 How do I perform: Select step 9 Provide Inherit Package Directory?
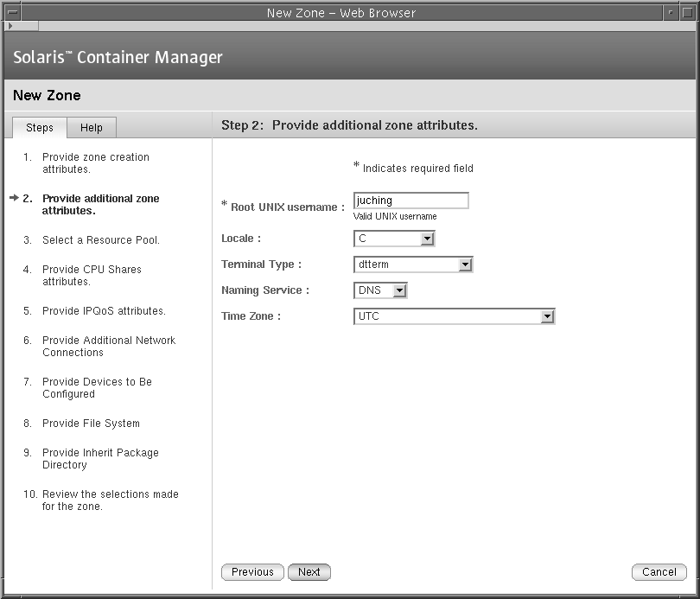point(100,459)
